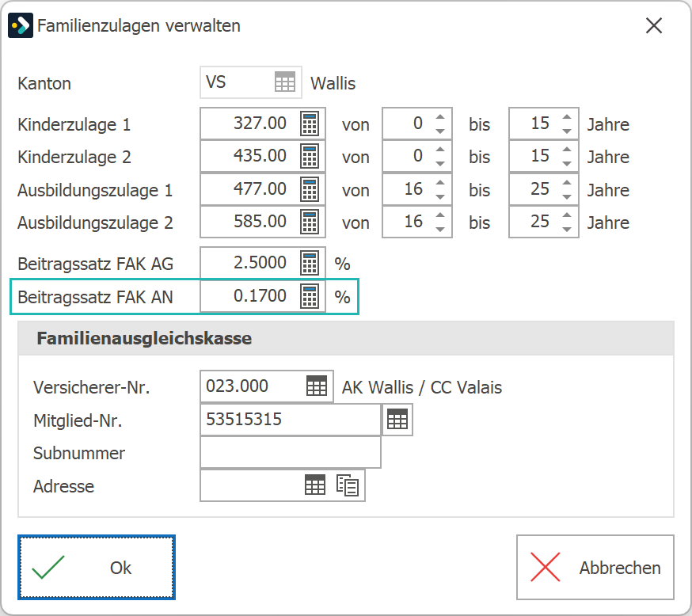Increase Kinderzulage 2 bis age

(567, 150)
